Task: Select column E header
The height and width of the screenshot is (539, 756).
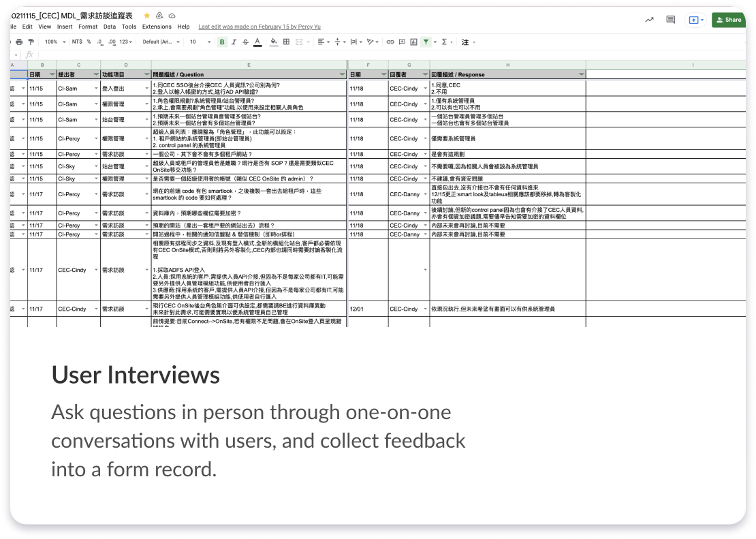Action: 249,65
